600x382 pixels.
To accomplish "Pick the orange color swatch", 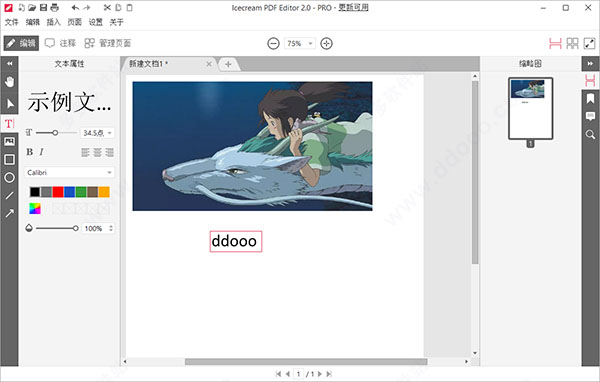I will 104,192.
